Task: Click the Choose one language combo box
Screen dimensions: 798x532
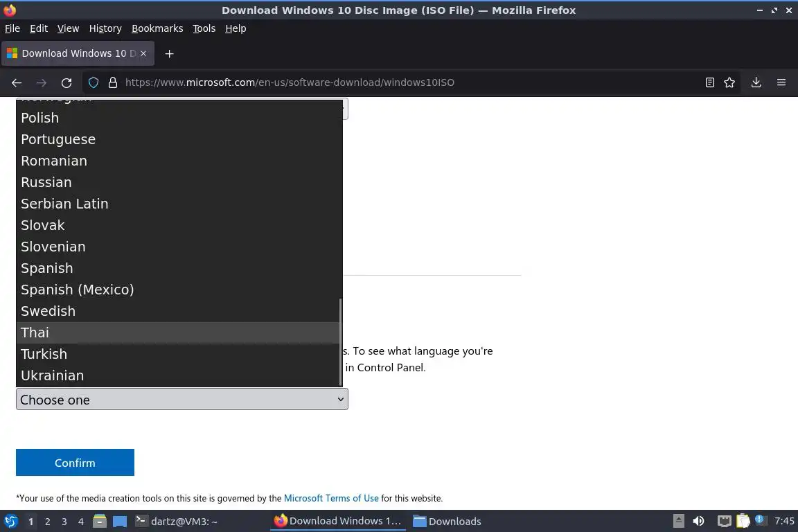Action: pyautogui.click(x=182, y=400)
